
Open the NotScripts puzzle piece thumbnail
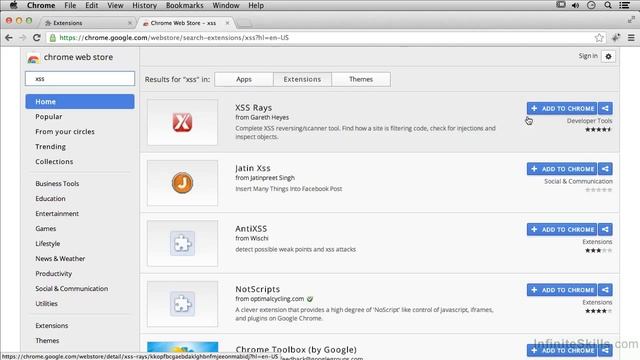pos(182,304)
